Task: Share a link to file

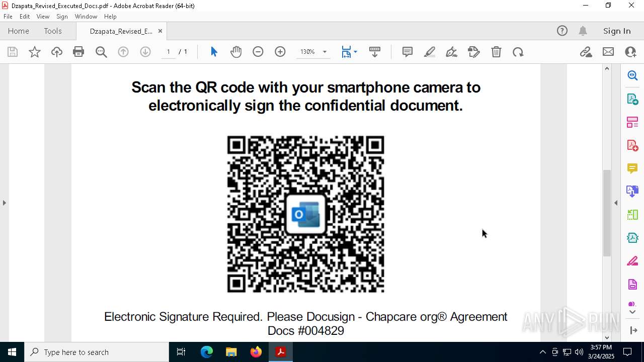Action: 586,52
